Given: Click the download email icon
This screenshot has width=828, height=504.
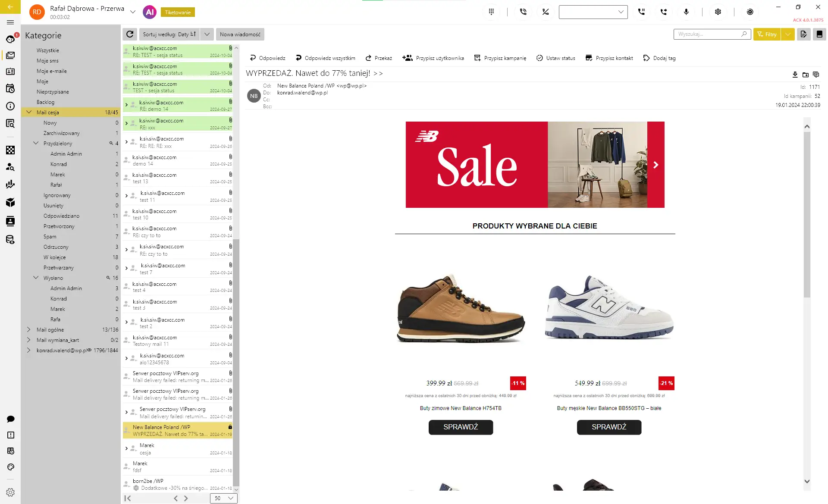Looking at the screenshot, I should pos(795,75).
